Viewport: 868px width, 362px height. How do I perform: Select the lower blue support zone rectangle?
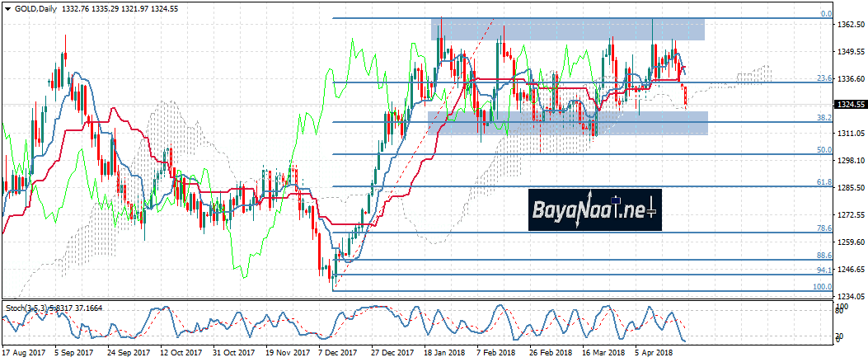pyautogui.click(x=567, y=123)
